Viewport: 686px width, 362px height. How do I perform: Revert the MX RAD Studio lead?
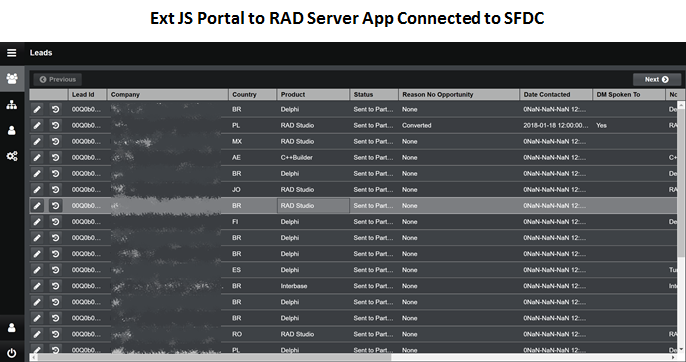tap(56, 141)
